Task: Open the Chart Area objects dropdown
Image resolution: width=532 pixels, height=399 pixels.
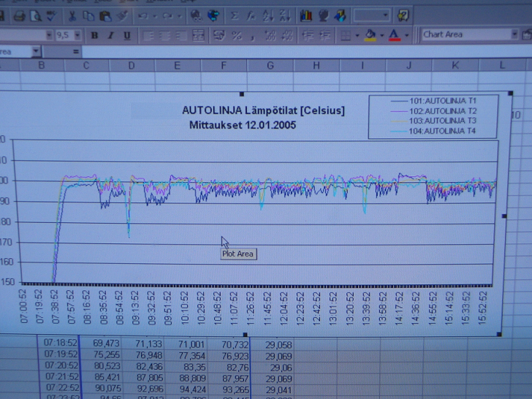Action: point(514,34)
